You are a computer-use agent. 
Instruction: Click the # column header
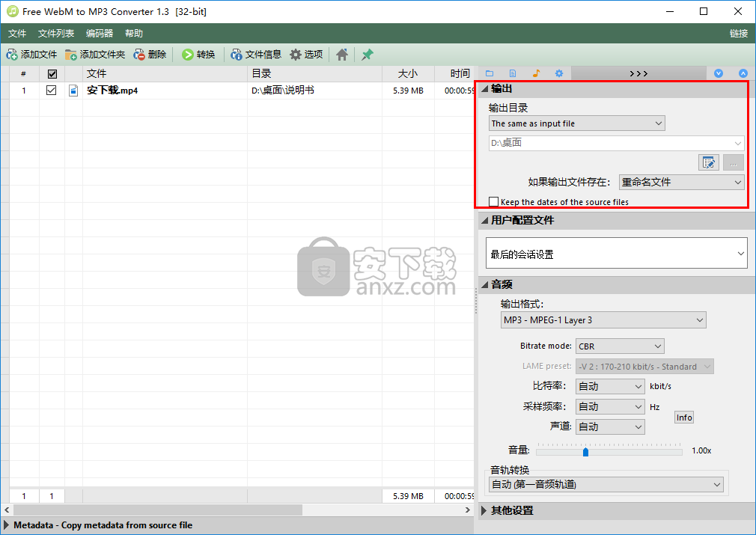click(24, 73)
